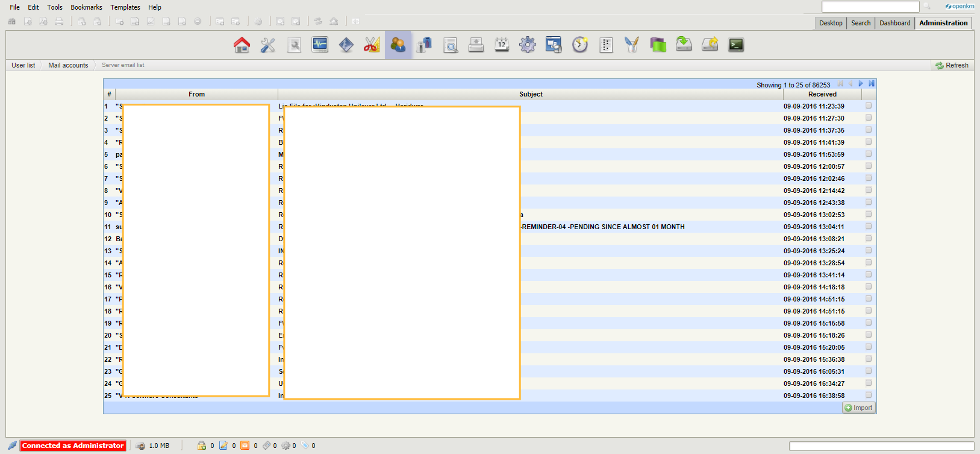Tick checkbox for email received at 11:23:39
This screenshot has width=980, height=454.
point(869,106)
